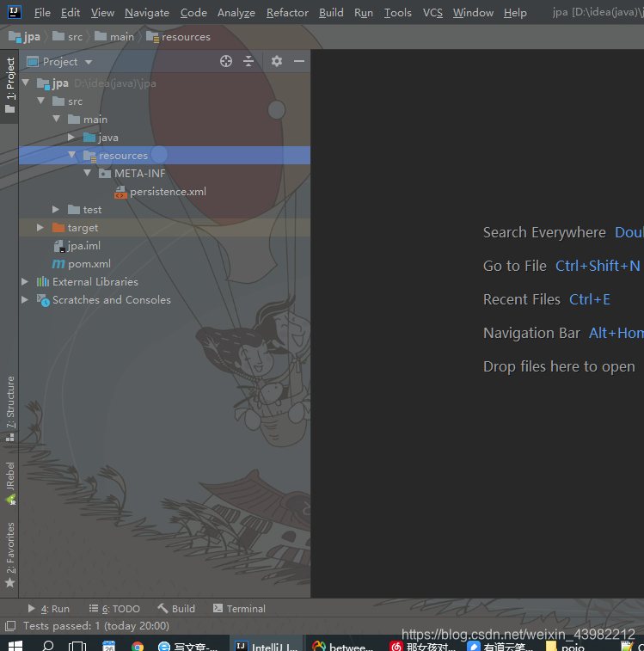
Task: Click the src folder icon in tree
Action: point(58,101)
